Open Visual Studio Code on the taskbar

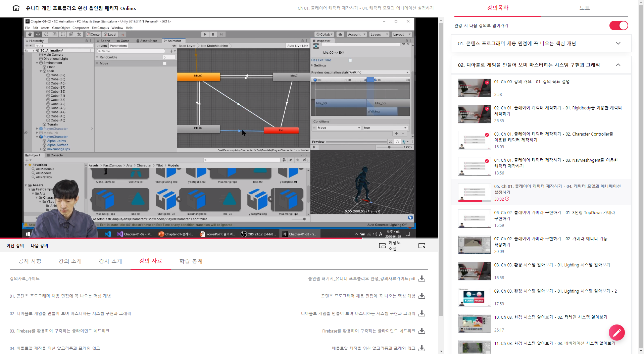pyautogui.click(x=108, y=234)
